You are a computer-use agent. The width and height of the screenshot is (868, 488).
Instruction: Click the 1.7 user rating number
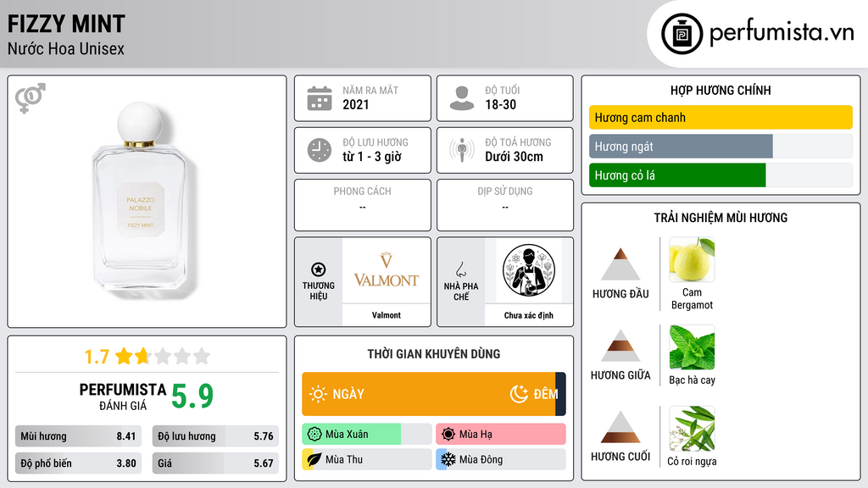(x=97, y=357)
